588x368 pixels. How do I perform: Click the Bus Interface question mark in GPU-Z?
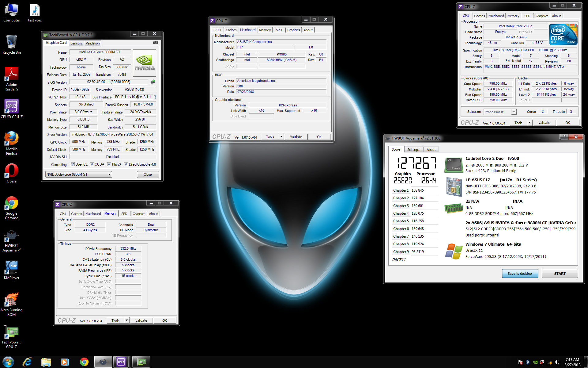pos(155,97)
